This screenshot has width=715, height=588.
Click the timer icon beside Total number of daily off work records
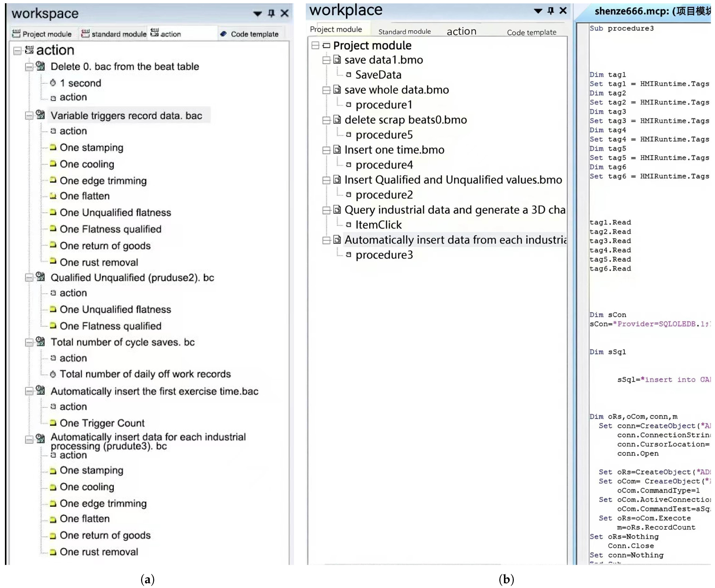coord(53,374)
